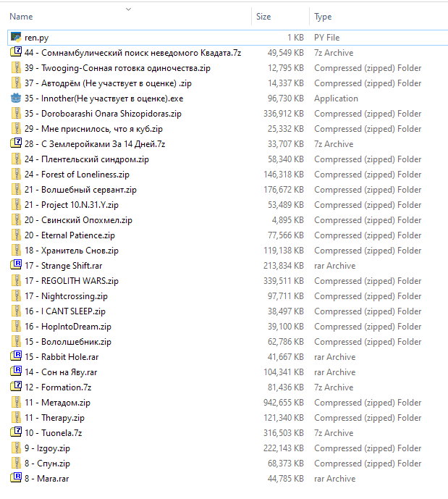The width and height of the screenshot is (448, 499).
Task: Click the 7z Archive type of Tuonela.7z
Action: [334, 433]
